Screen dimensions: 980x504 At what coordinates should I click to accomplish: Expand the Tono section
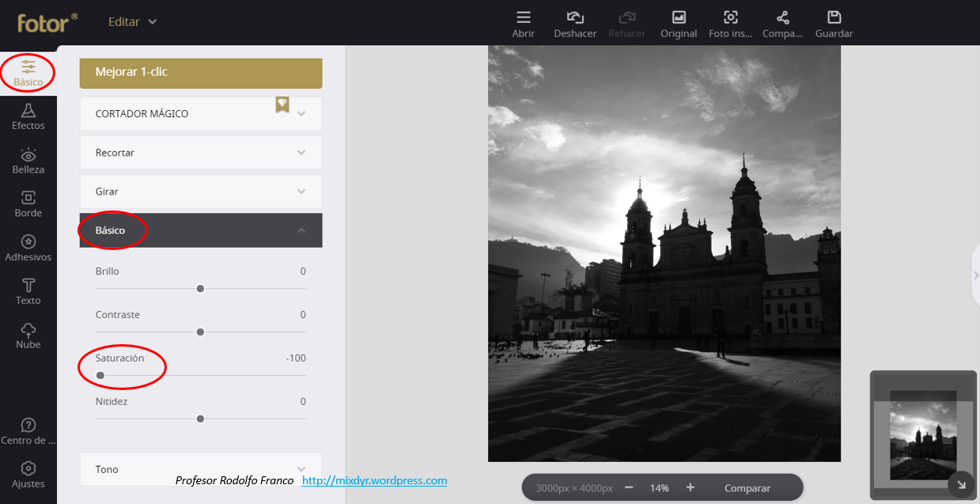pyautogui.click(x=201, y=468)
